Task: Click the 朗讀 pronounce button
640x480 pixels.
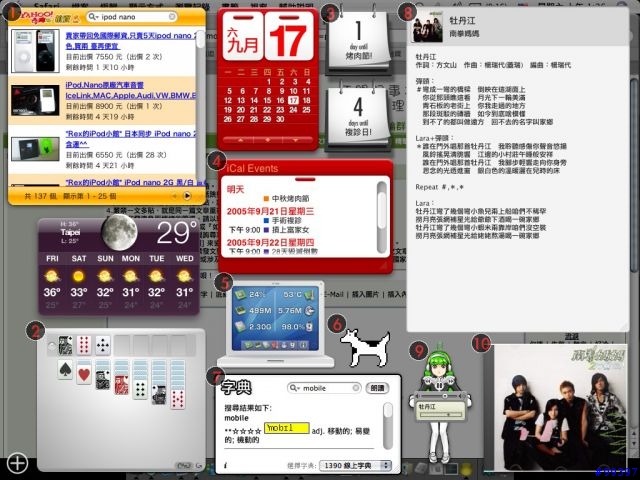Action: pyautogui.click(x=377, y=388)
